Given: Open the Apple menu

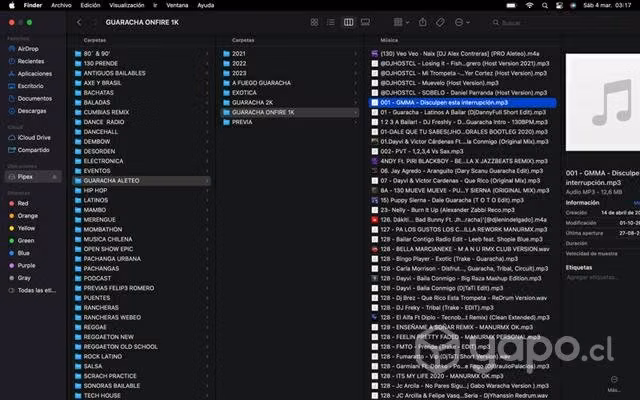Looking at the screenshot, I should [x=12, y=5].
